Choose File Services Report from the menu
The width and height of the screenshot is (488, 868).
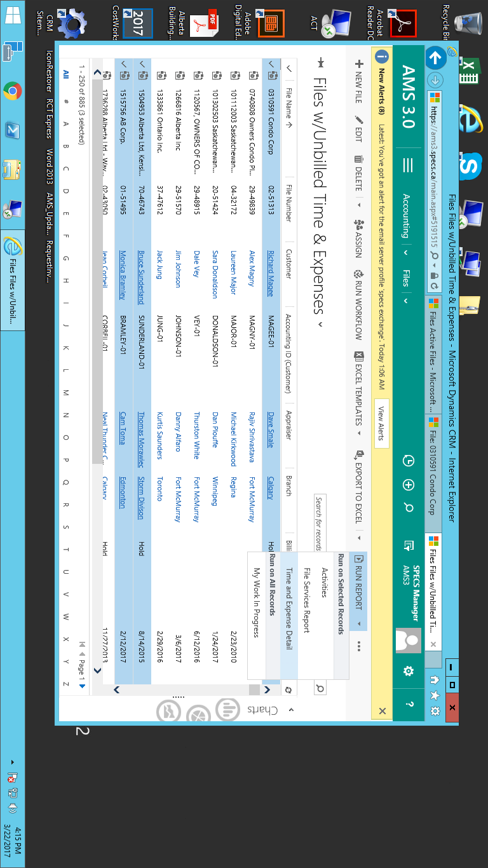click(x=306, y=600)
